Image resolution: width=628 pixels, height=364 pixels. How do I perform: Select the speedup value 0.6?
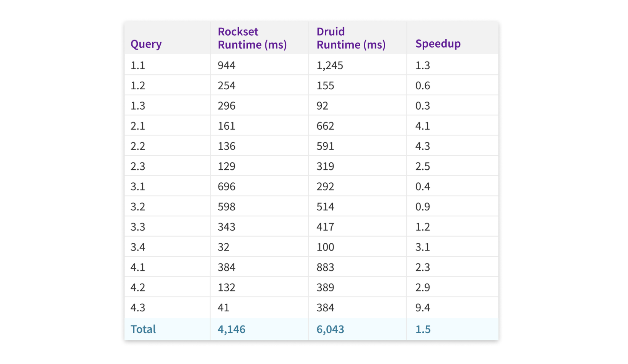pyautogui.click(x=423, y=85)
